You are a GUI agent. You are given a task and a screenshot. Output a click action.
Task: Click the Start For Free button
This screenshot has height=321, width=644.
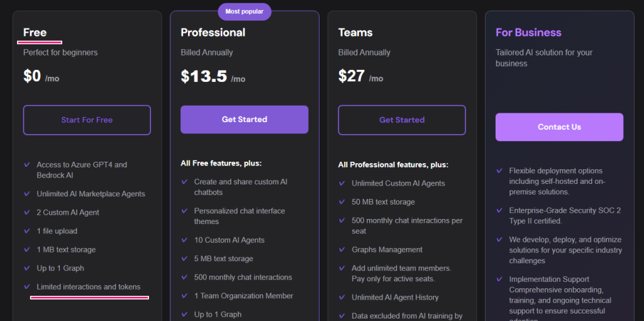(87, 120)
